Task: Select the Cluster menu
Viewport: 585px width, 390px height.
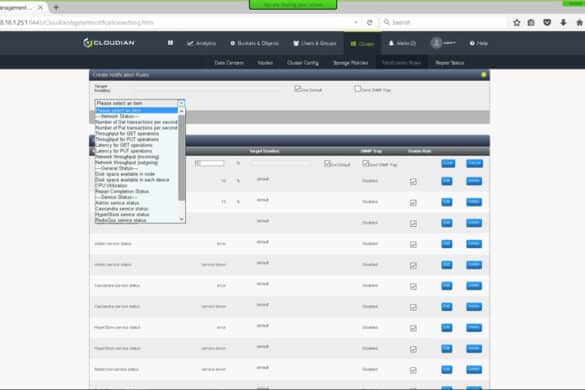Action: pyautogui.click(x=362, y=44)
